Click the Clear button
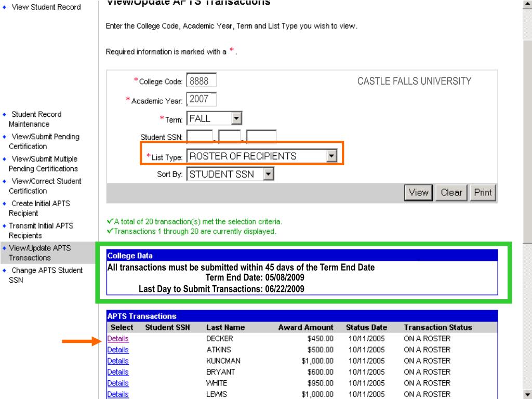532x399 pixels. click(x=451, y=193)
